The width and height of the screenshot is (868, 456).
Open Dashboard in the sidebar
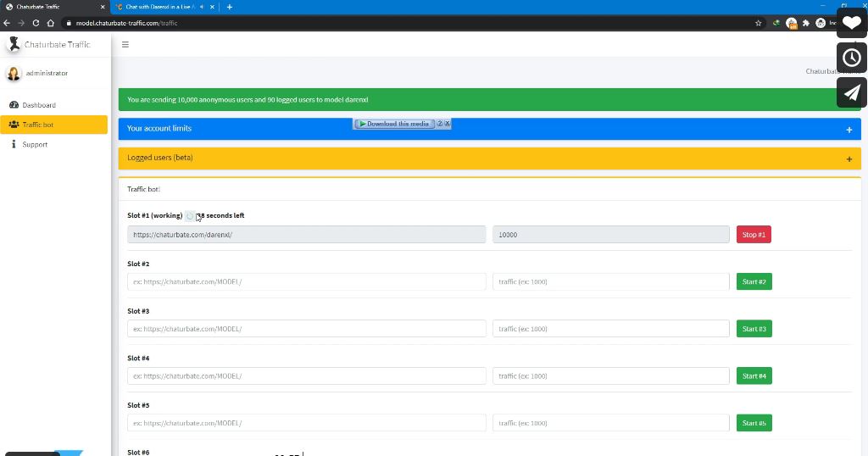coord(39,105)
